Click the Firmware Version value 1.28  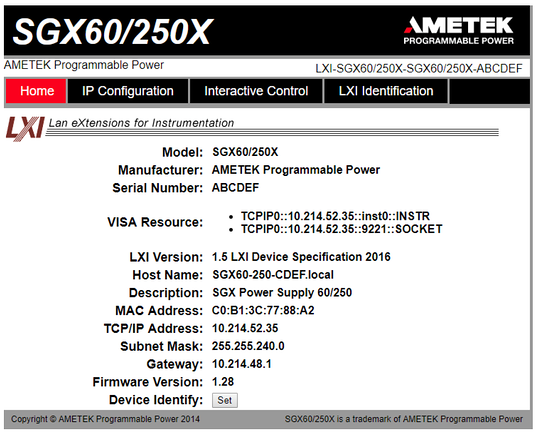click(x=223, y=382)
